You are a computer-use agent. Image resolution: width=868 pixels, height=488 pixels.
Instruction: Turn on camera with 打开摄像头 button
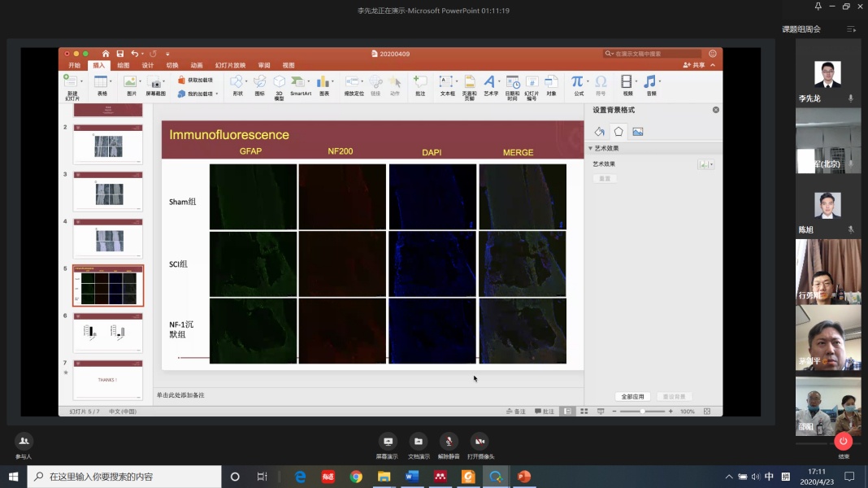coord(480,441)
